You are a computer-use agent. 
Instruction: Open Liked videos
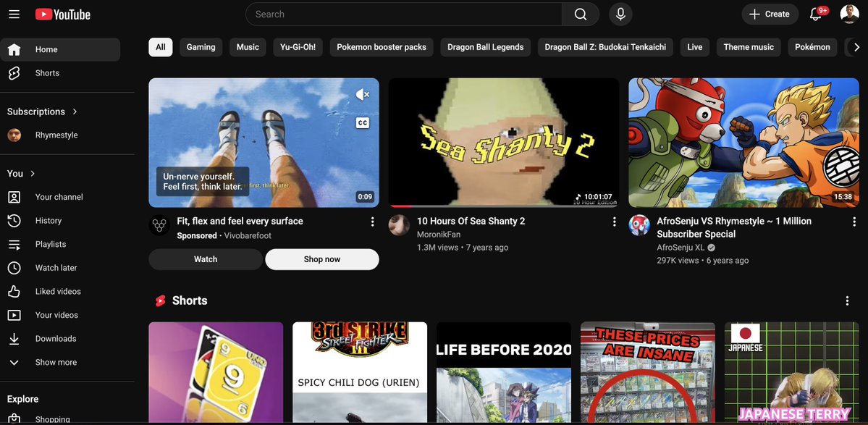(x=60, y=292)
